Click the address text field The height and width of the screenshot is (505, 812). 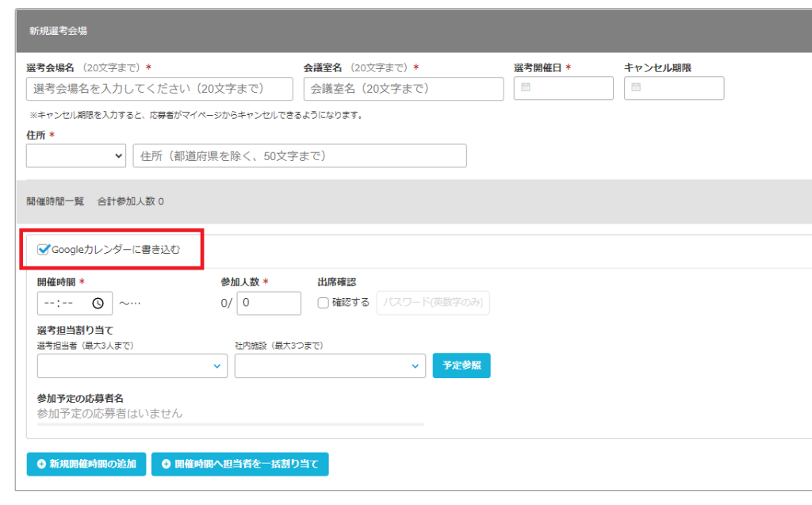coord(300,156)
